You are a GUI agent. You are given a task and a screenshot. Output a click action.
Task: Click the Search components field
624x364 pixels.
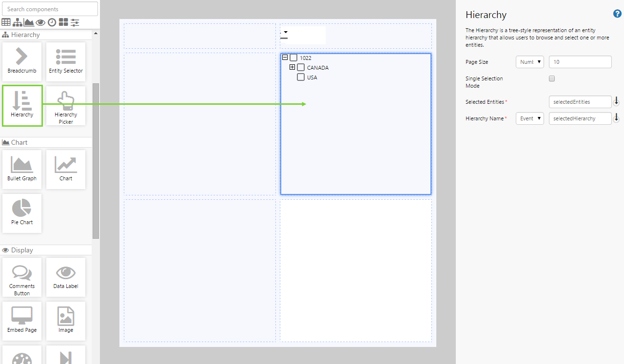[x=50, y=9]
